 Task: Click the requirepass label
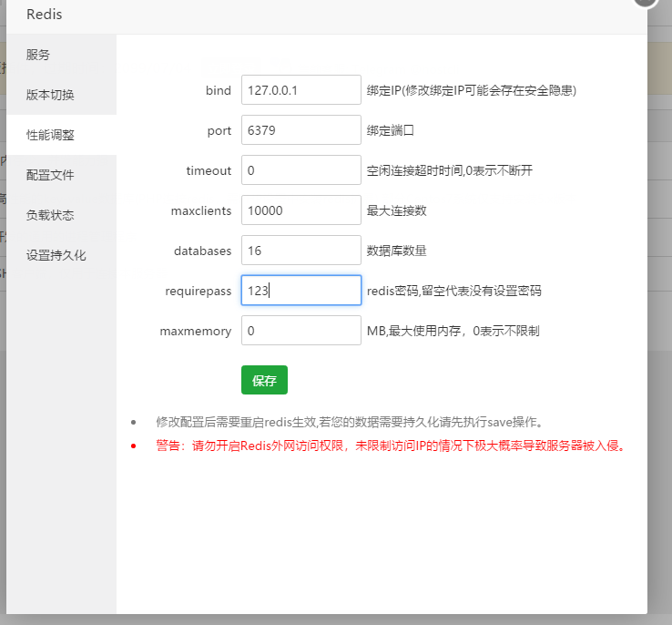tap(198, 291)
